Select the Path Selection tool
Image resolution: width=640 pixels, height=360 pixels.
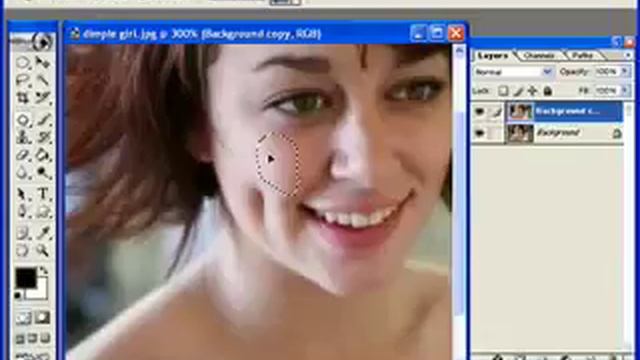click(x=23, y=194)
